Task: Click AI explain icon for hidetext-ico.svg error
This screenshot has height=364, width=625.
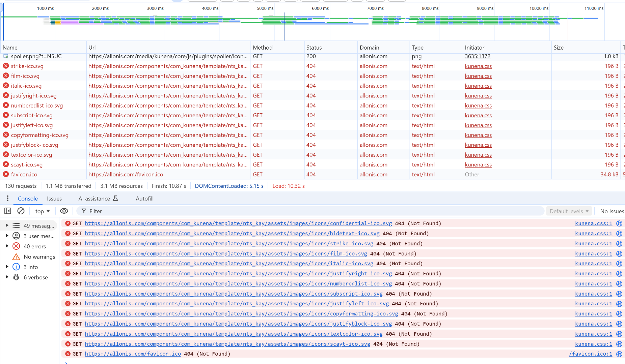Action: tap(619, 234)
